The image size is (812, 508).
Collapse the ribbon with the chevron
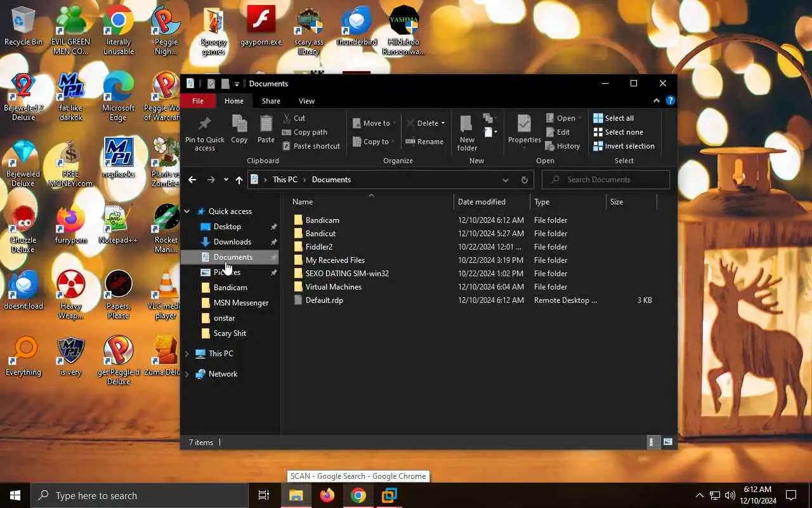pyautogui.click(x=657, y=100)
